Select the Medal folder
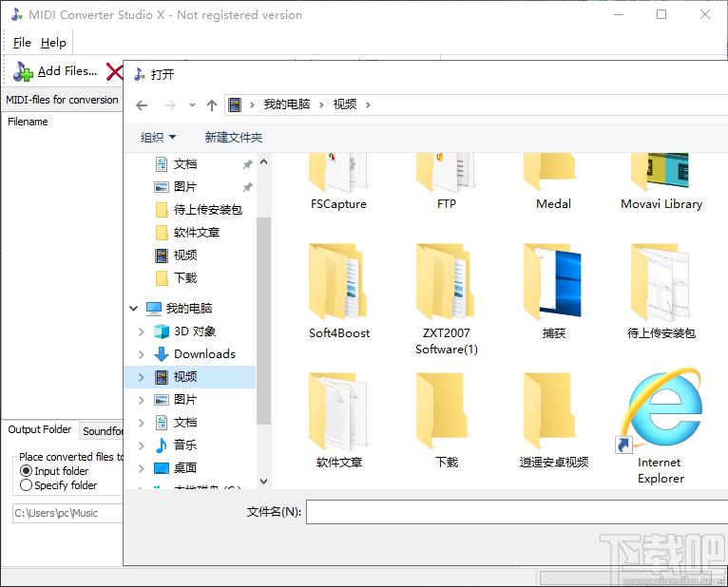 coord(553,182)
